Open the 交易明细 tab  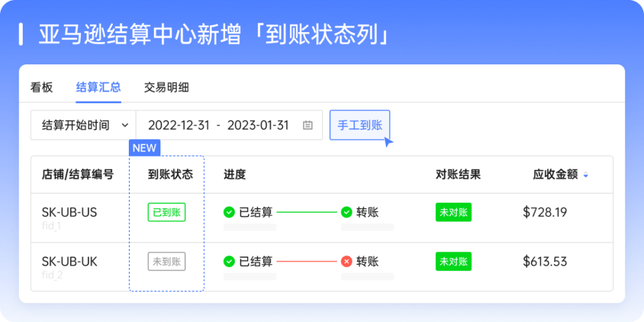point(166,87)
